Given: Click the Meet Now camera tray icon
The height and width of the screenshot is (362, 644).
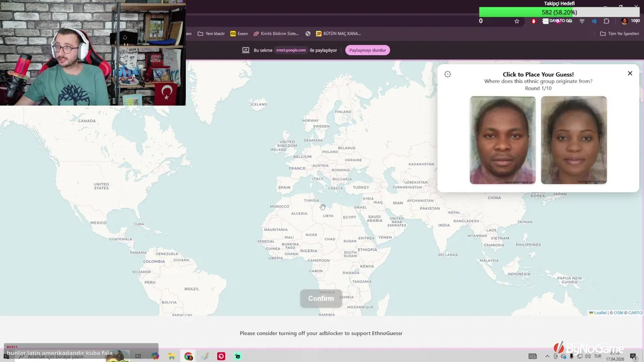Looking at the screenshot, I should point(555,356).
